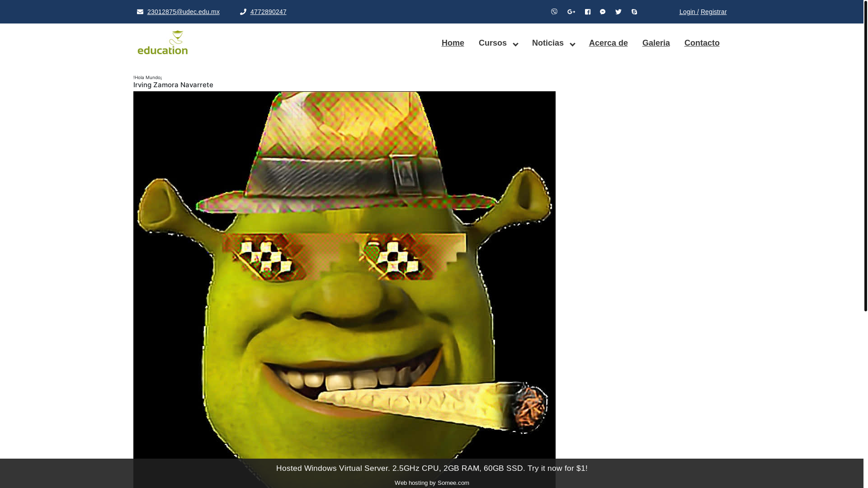The width and height of the screenshot is (868, 488).
Task: Click the Shrek meme image
Action: pos(344,275)
